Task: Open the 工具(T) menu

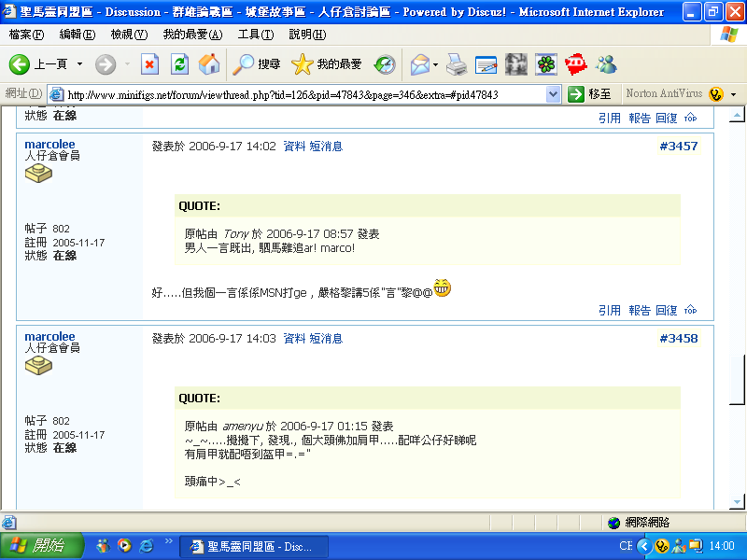Action: (x=256, y=35)
